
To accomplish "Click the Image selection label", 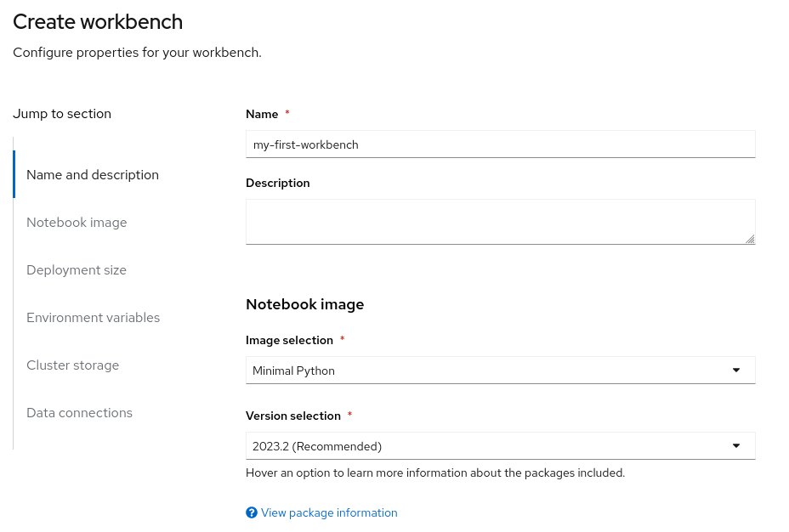I will [289, 340].
